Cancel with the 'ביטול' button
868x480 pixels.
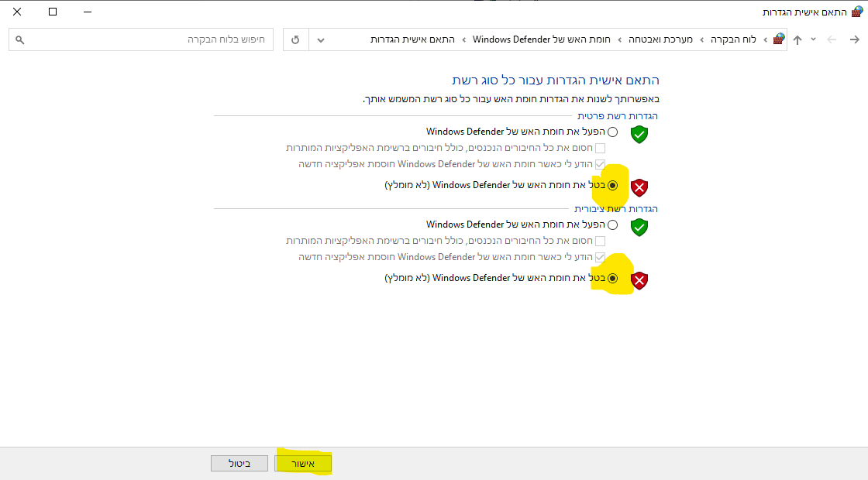tap(239, 464)
